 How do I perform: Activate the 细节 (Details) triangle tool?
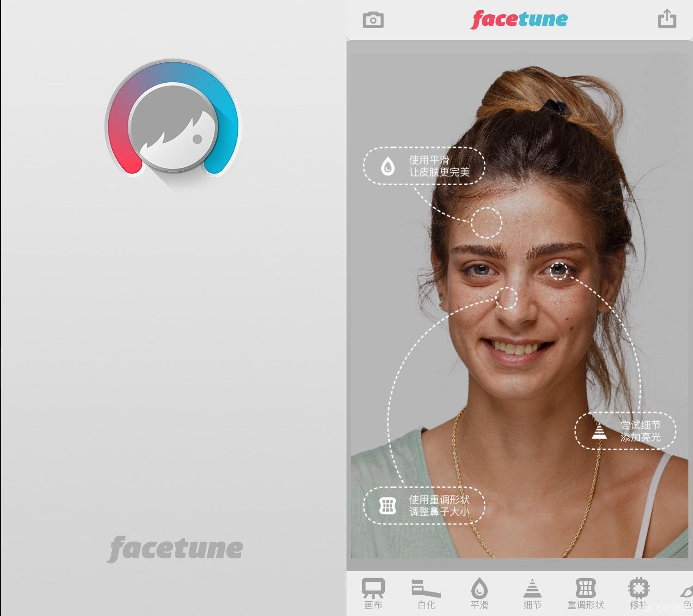532,593
